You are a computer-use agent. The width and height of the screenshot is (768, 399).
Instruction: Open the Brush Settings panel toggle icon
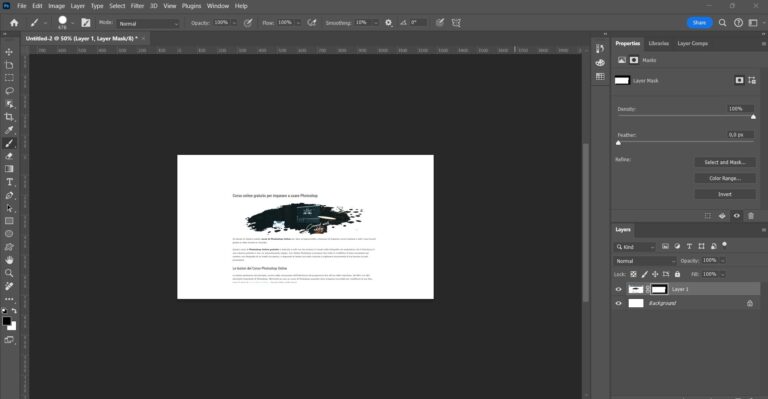86,23
